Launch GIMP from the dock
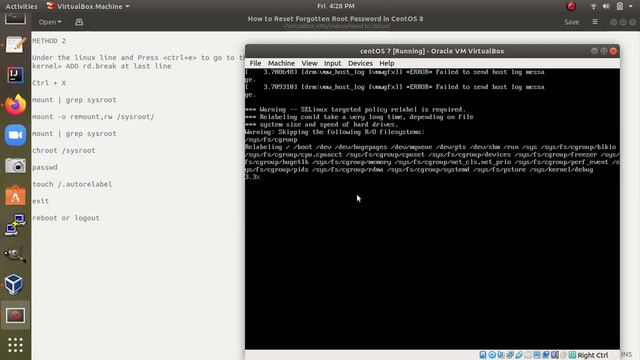This screenshot has width=640, height=360. [x=15, y=256]
